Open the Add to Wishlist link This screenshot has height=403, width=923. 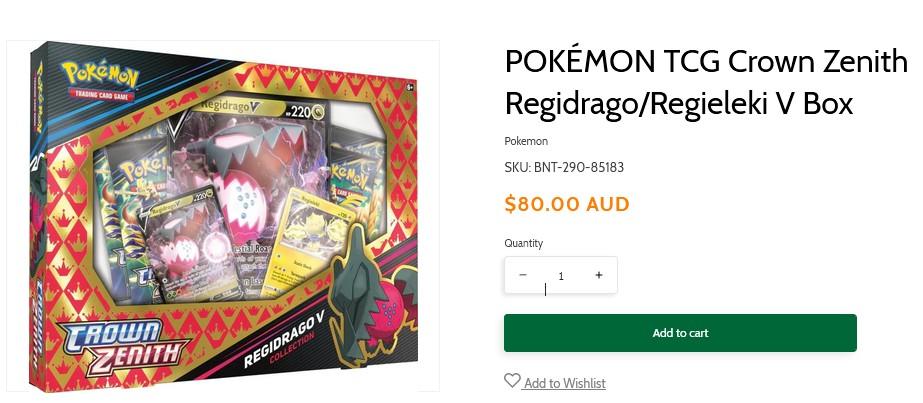click(564, 384)
